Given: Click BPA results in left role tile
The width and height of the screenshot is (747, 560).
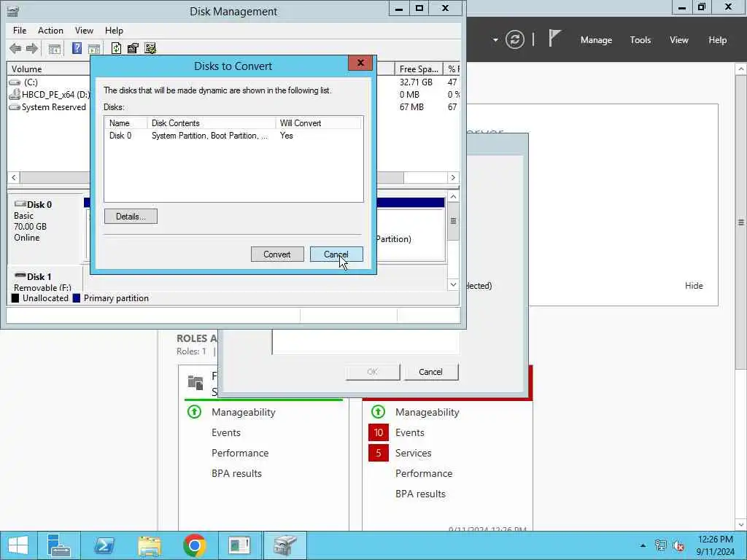Looking at the screenshot, I should [x=237, y=473].
